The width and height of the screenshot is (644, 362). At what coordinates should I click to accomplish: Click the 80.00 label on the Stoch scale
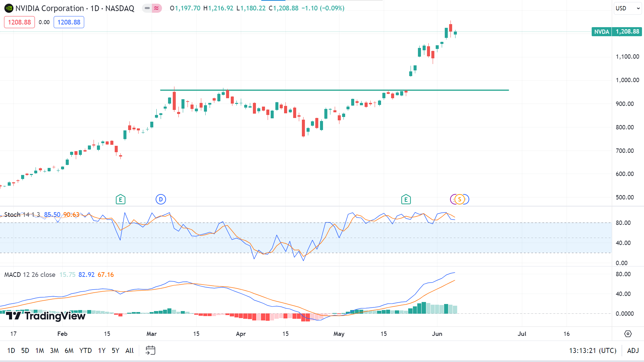623,223
